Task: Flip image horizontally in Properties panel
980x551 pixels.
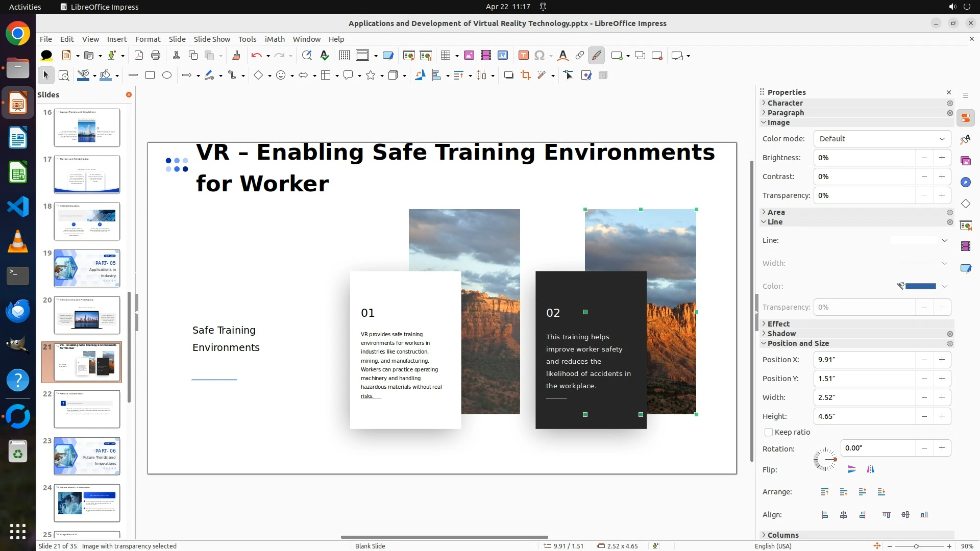Action: (870, 469)
